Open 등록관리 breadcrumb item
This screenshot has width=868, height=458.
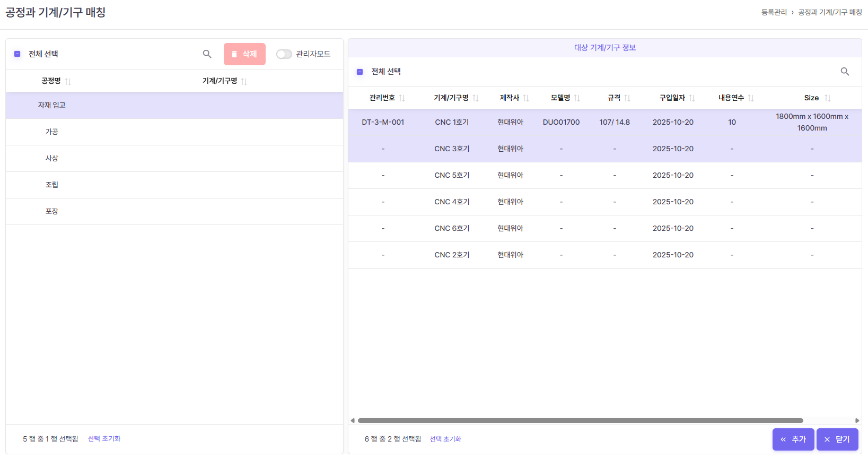[x=774, y=12]
